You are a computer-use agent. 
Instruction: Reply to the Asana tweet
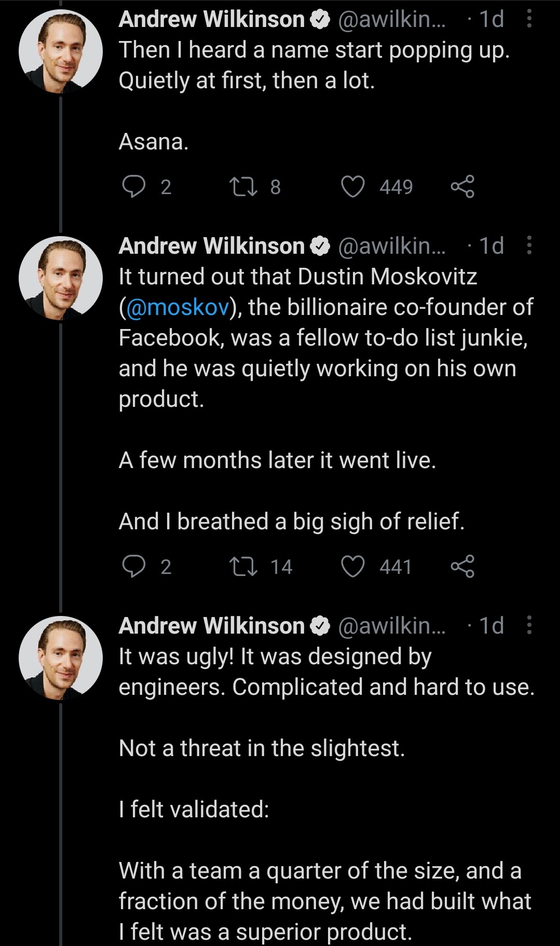click(134, 187)
